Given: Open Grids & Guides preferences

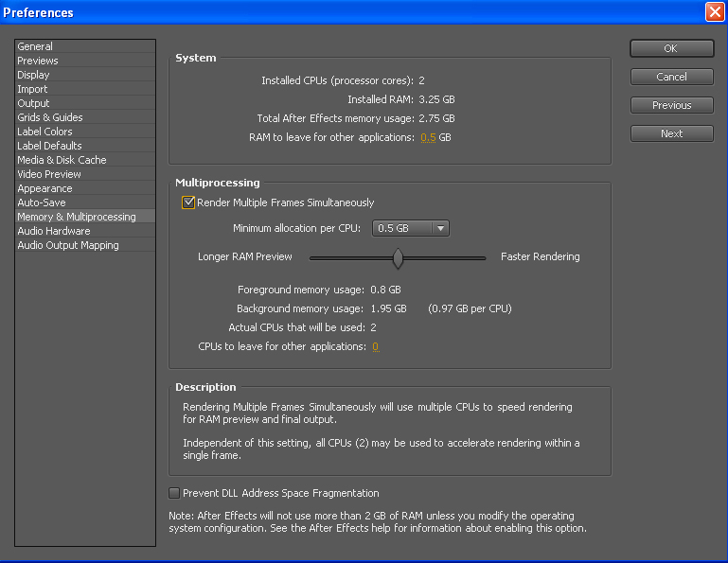Looking at the screenshot, I should point(85,117).
